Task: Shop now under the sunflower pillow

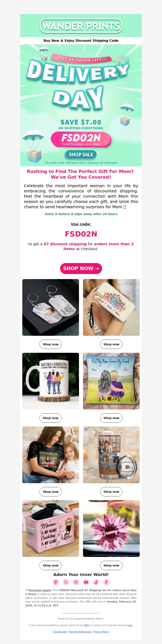Action: tap(111, 418)
